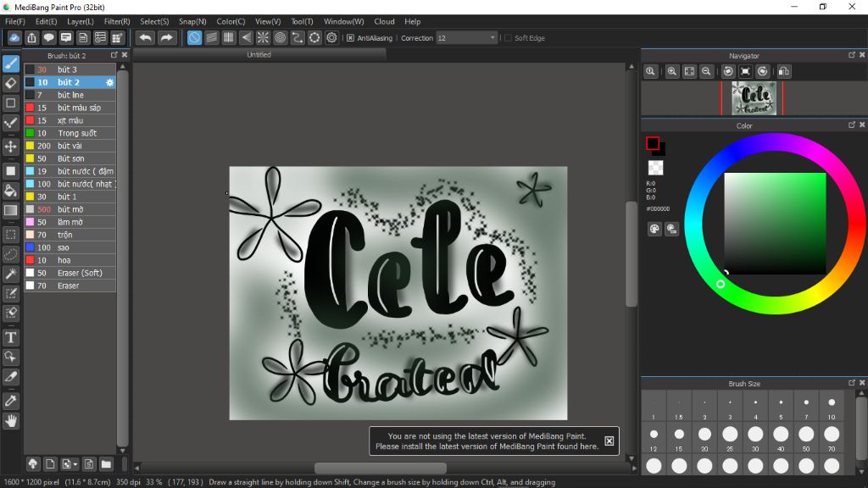Flip the view in the Navigator
Viewport: 868px width, 488px height.
[x=784, y=72]
